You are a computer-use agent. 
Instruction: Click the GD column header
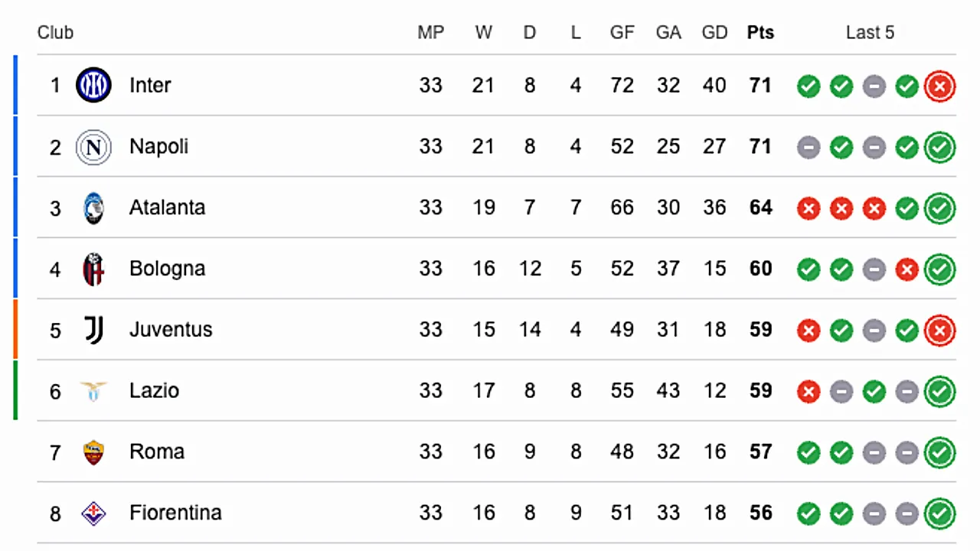pyautogui.click(x=714, y=33)
